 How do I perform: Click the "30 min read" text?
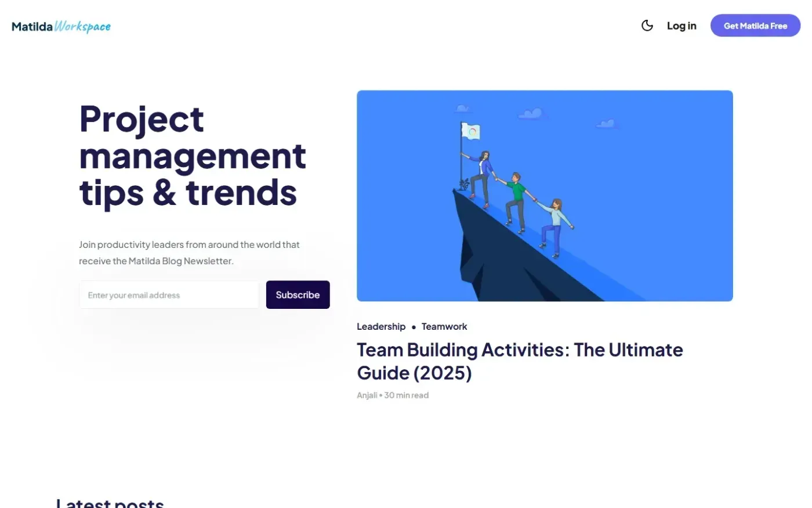[407, 395]
